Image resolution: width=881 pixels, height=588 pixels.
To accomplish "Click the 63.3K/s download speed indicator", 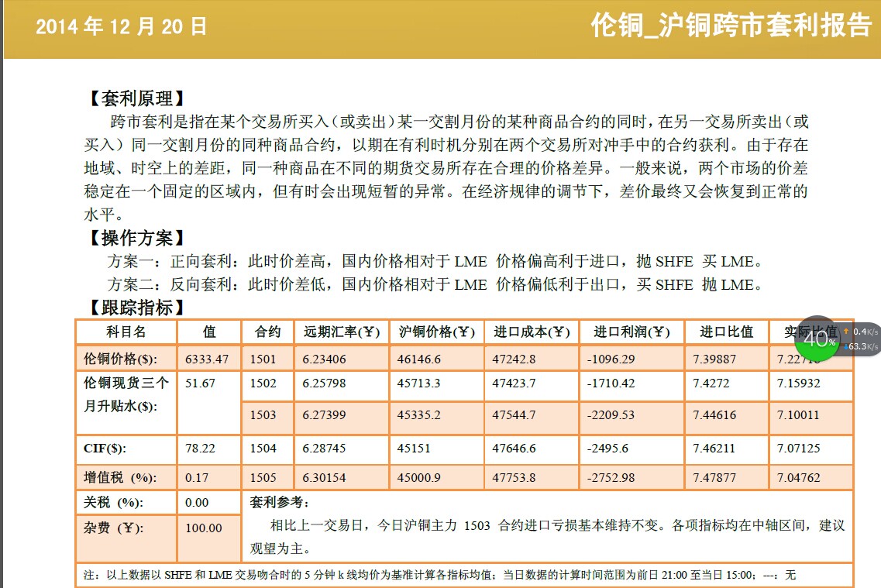I will click(862, 346).
